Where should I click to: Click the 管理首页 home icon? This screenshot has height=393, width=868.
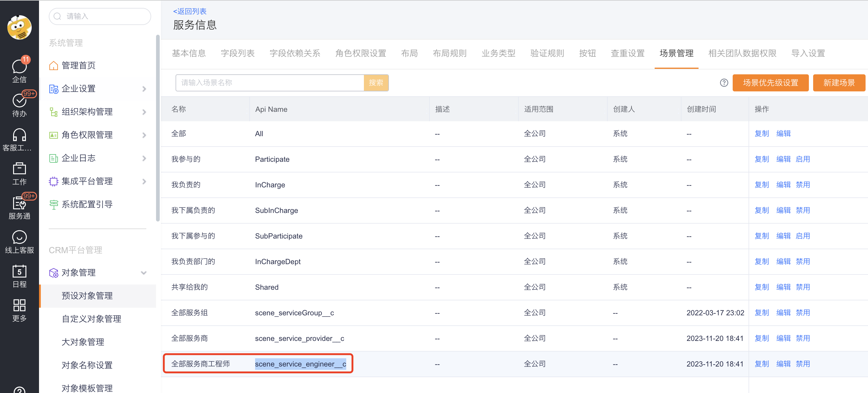coord(54,65)
